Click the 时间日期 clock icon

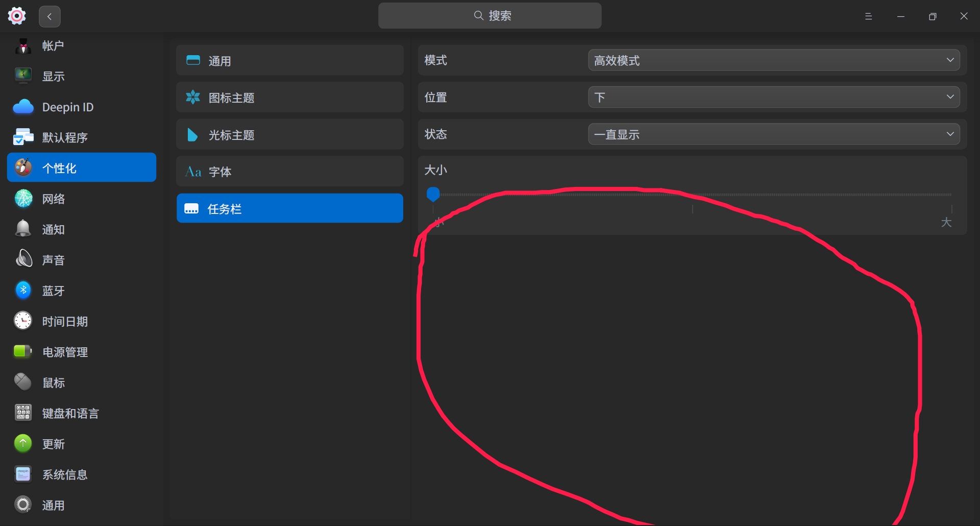(x=23, y=321)
